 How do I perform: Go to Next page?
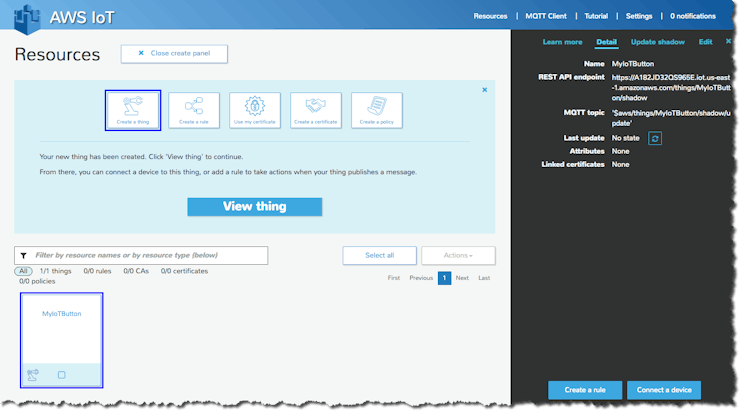coord(462,278)
